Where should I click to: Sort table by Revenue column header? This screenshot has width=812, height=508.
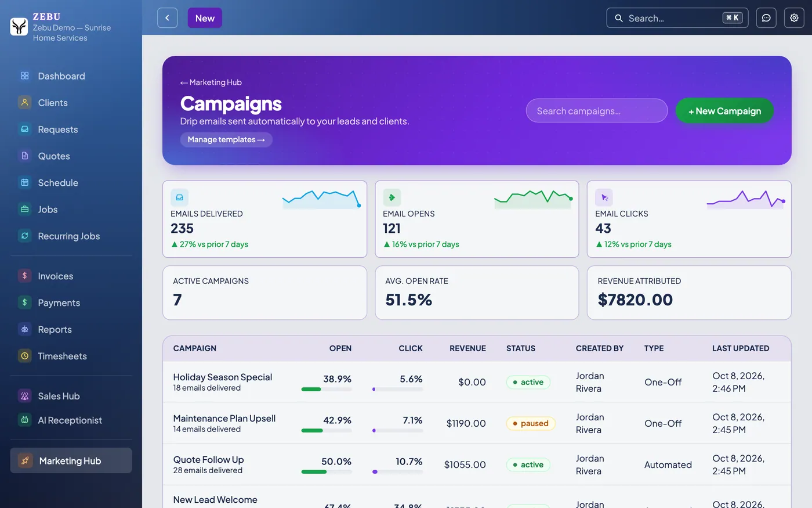(x=467, y=348)
